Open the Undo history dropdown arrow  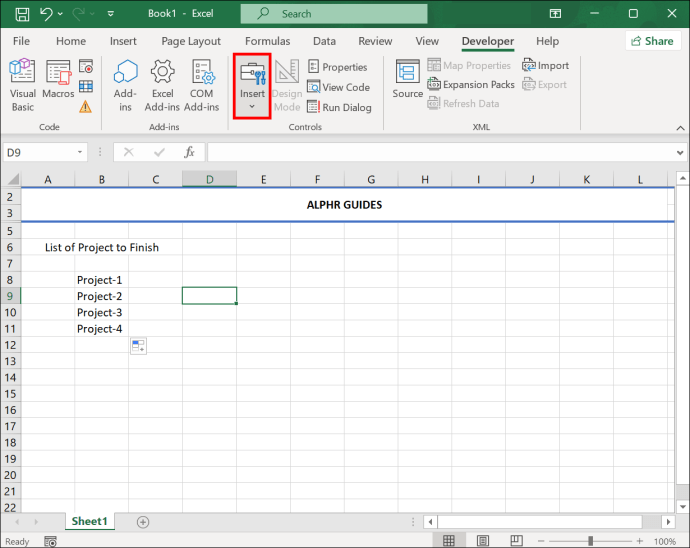pos(60,14)
